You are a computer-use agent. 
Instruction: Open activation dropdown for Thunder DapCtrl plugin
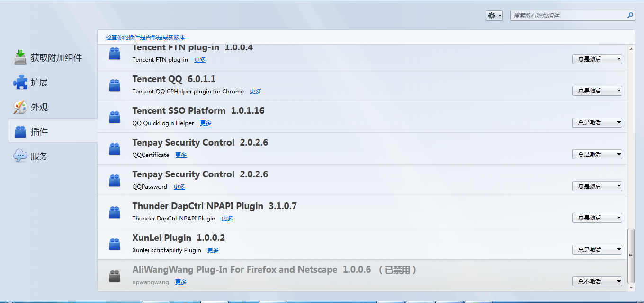[x=597, y=218]
